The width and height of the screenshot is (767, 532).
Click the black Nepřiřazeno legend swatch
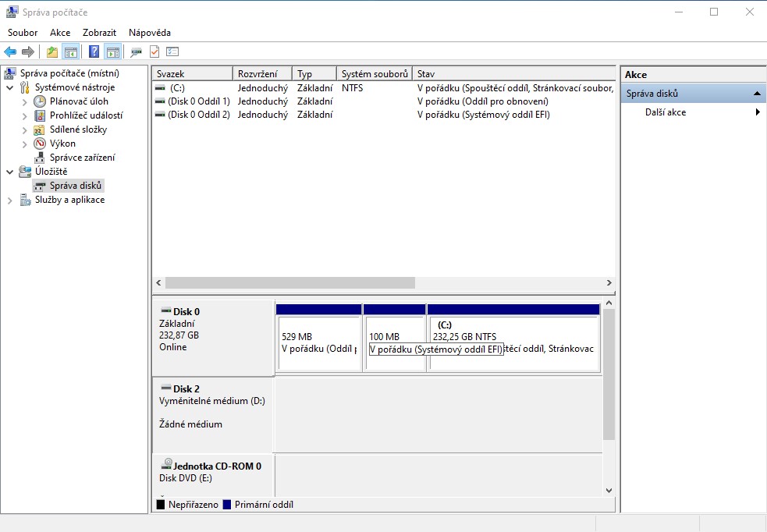coord(161,505)
